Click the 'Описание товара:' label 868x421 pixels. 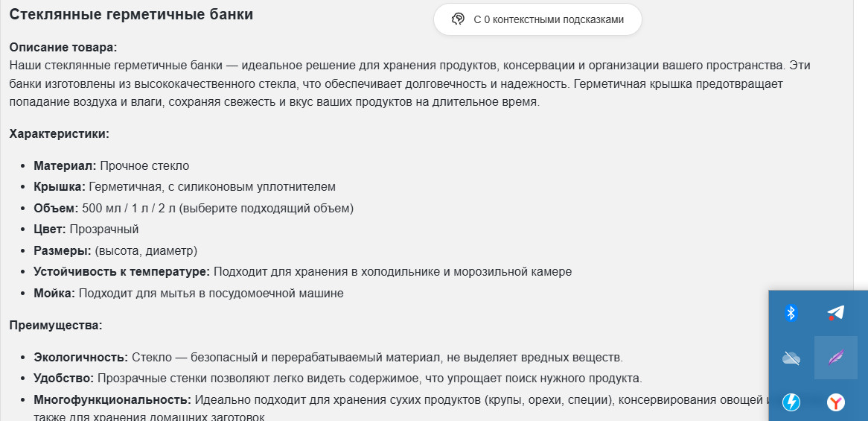(x=63, y=48)
